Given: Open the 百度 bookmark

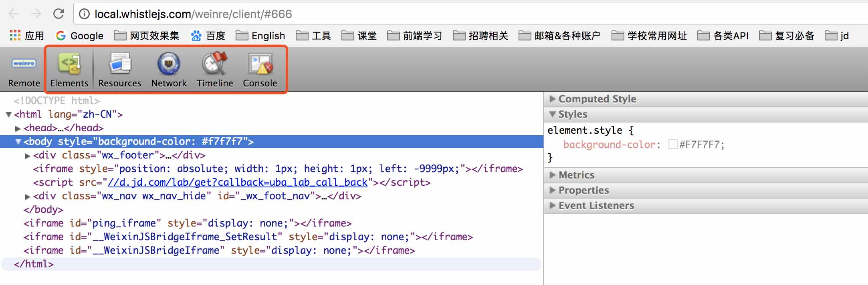Looking at the screenshot, I should [208, 36].
